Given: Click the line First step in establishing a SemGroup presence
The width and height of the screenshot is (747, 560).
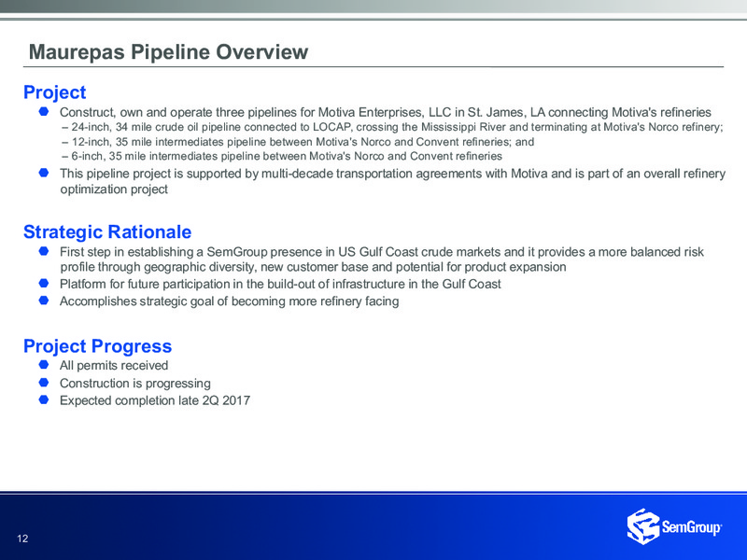Looking at the screenshot, I should pos(382,252).
